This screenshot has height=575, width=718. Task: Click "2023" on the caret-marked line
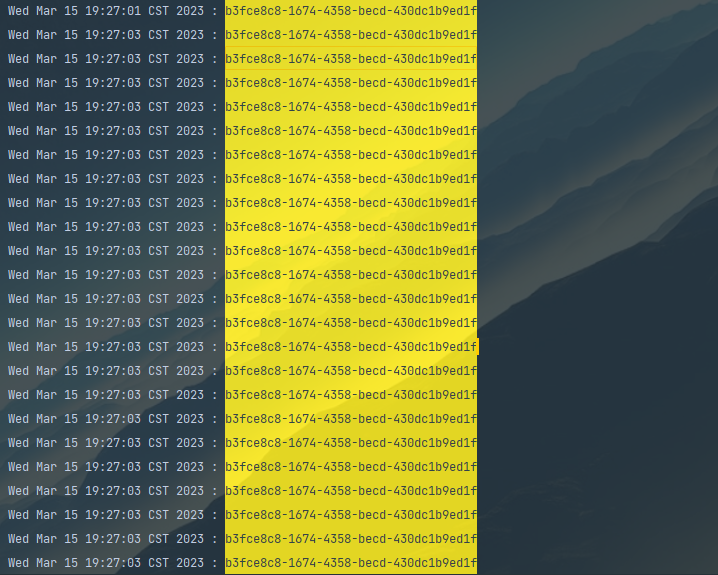[x=190, y=347]
